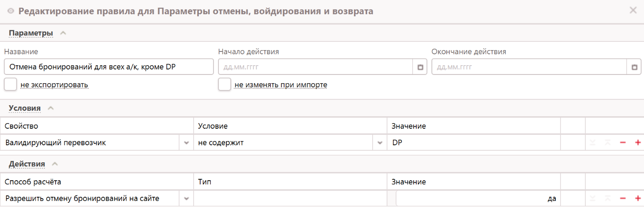Move the condition row down
The height and width of the screenshot is (211, 644).
594,143
